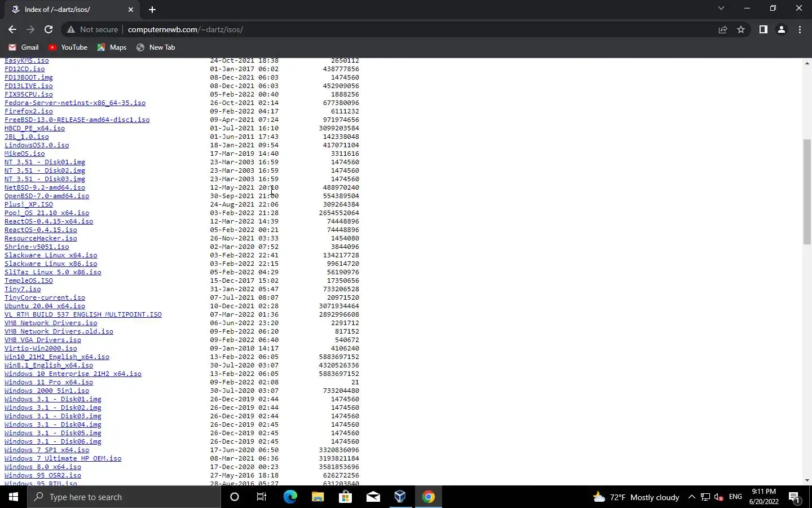Click the page vertical scrollbar thumb
This screenshot has height=508, width=812.
[807, 192]
